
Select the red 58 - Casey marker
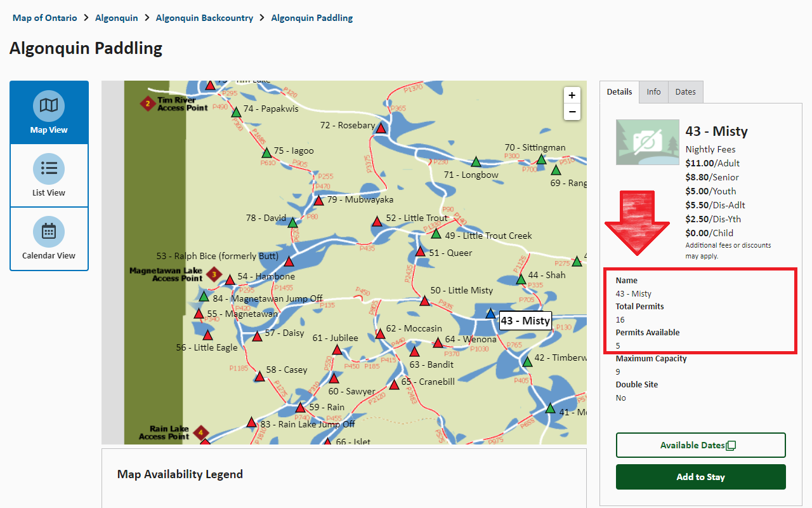point(259,377)
